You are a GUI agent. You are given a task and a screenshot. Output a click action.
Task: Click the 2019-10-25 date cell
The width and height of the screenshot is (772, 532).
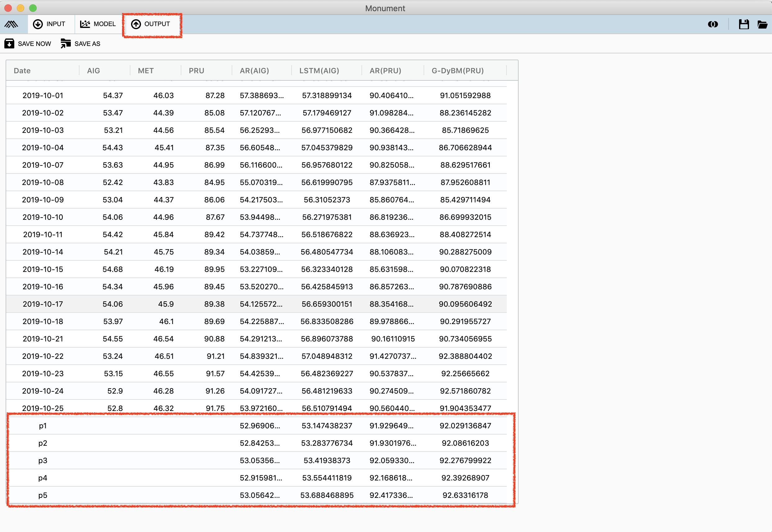(x=43, y=408)
